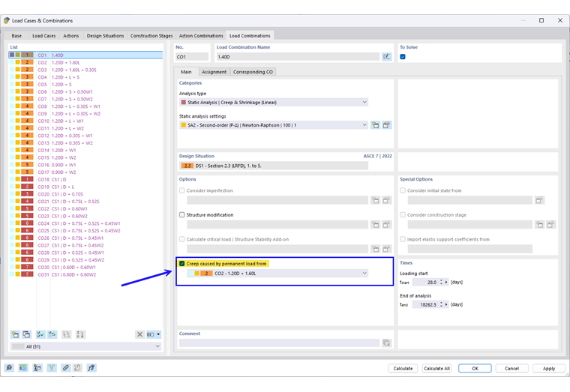The width and height of the screenshot is (570, 392).
Task: Click the orange 2 badge of CO2 row
Action: tap(27, 62)
